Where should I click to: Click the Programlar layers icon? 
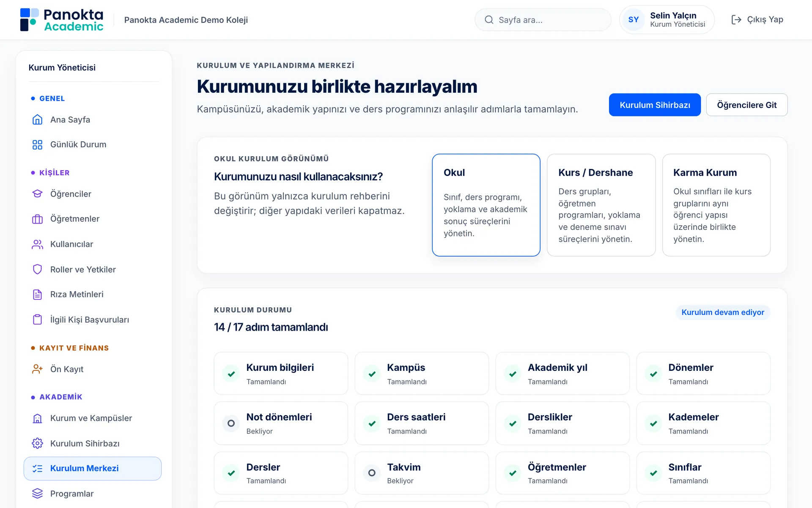tap(37, 494)
